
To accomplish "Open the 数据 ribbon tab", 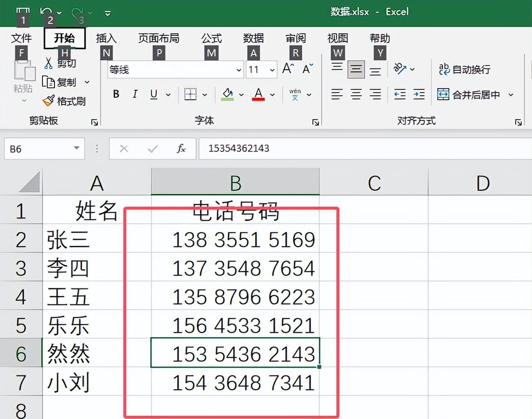I will pyautogui.click(x=254, y=38).
